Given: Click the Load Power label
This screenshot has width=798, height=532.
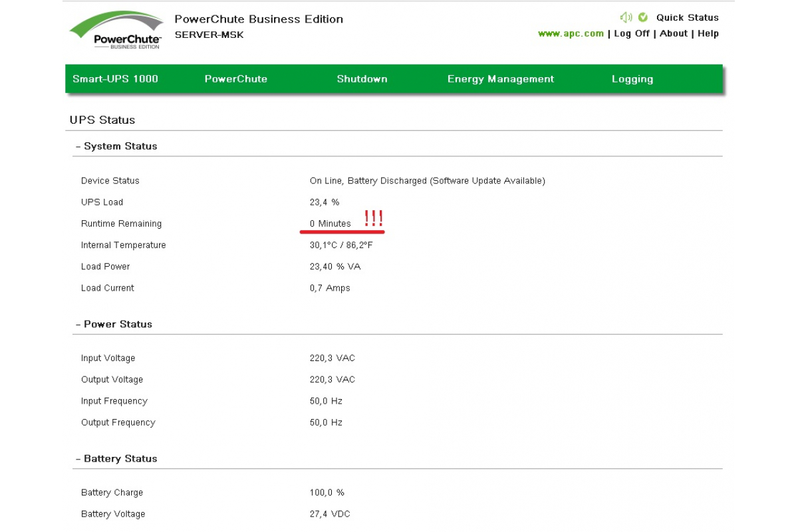Looking at the screenshot, I should (x=106, y=267).
